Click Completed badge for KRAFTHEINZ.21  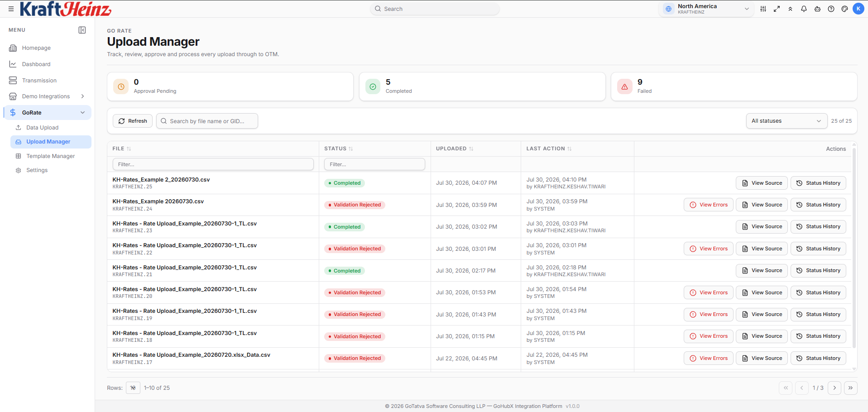345,271
